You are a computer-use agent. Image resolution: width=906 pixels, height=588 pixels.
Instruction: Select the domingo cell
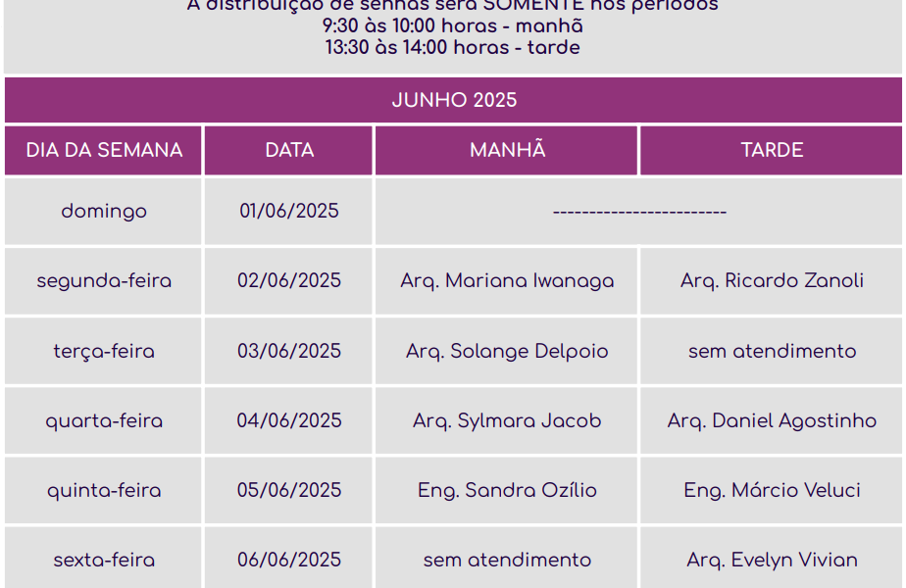(104, 211)
